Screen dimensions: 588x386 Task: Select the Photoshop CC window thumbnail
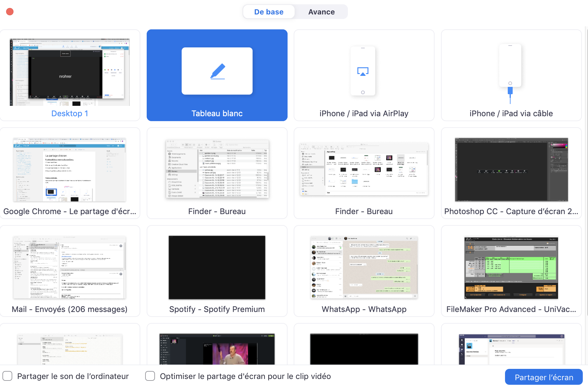click(x=511, y=170)
